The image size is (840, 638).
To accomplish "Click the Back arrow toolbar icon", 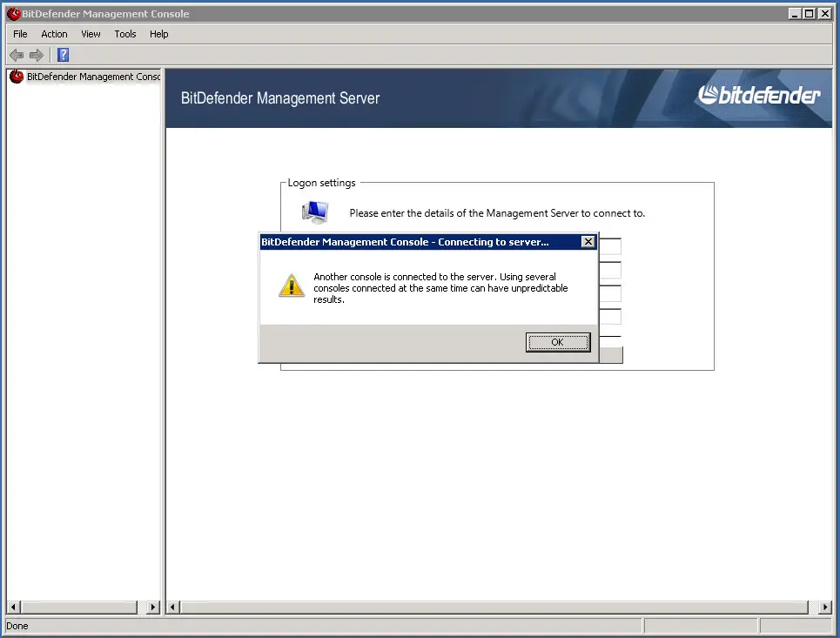I will click(x=17, y=55).
